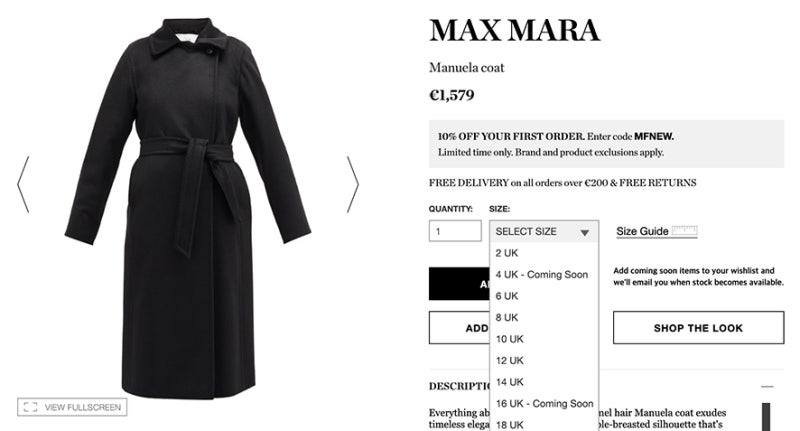The image size is (800, 431).
Task: Show the next product image
Action: pyautogui.click(x=353, y=185)
